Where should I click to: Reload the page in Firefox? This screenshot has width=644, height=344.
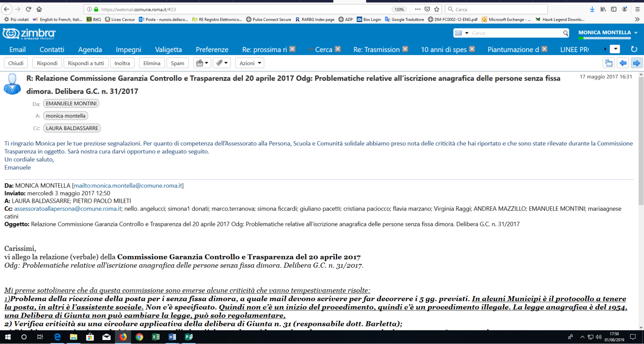click(28, 9)
